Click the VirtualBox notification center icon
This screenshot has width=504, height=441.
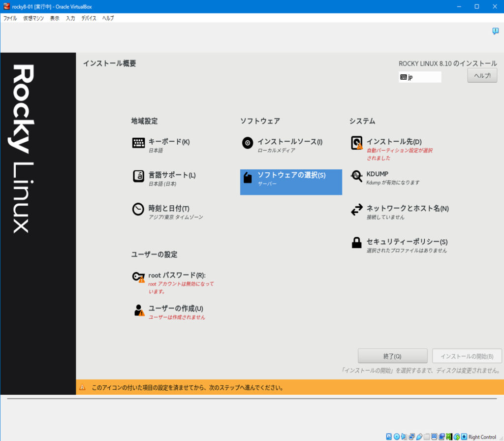(495, 31)
